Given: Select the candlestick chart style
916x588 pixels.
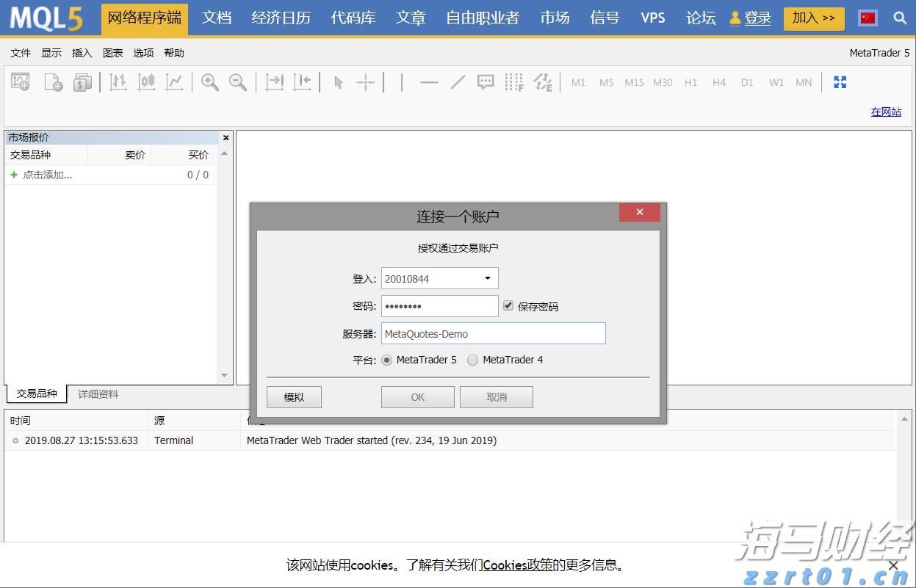Looking at the screenshot, I should coord(146,82).
